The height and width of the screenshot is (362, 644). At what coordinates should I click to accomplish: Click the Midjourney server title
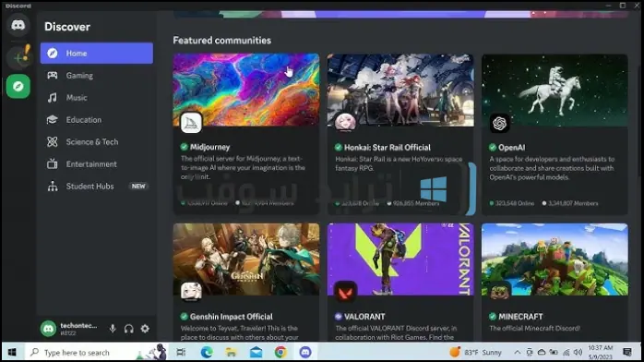(209, 147)
